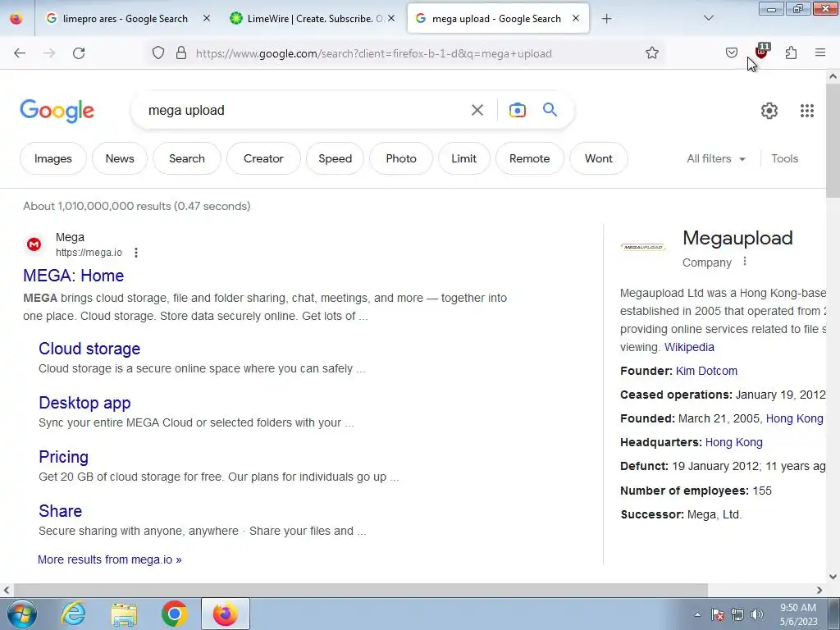Click the magnifier search button
Image resolution: width=840 pixels, height=630 pixels.
pos(550,110)
